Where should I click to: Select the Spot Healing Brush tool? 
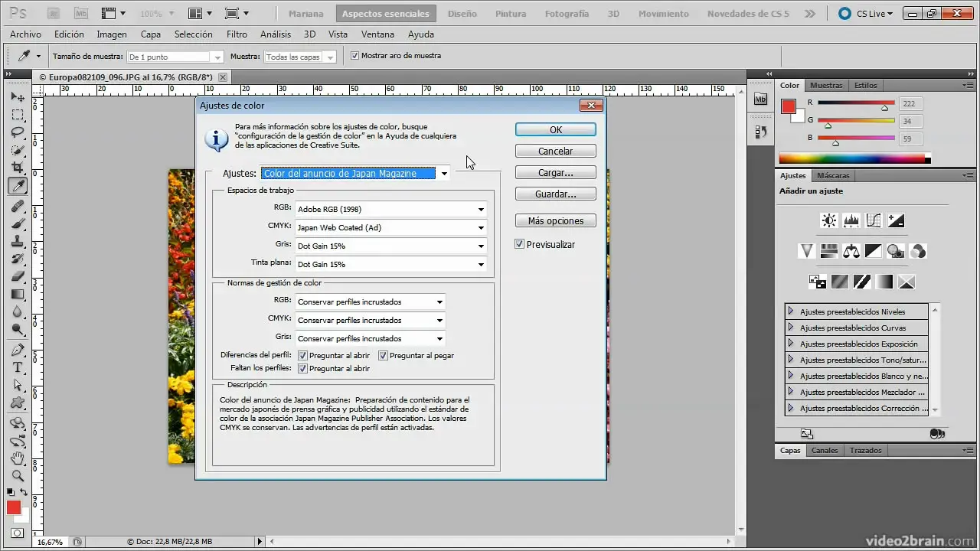(x=17, y=206)
